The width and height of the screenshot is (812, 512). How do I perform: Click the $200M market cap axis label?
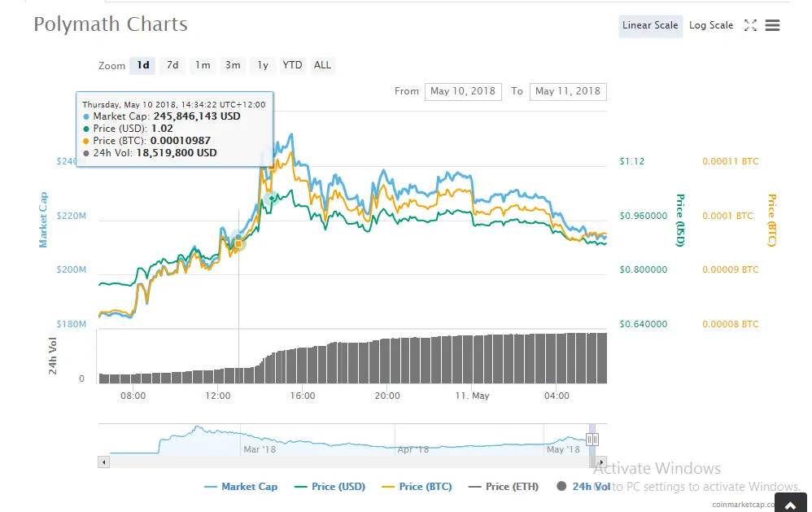tap(72, 269)
